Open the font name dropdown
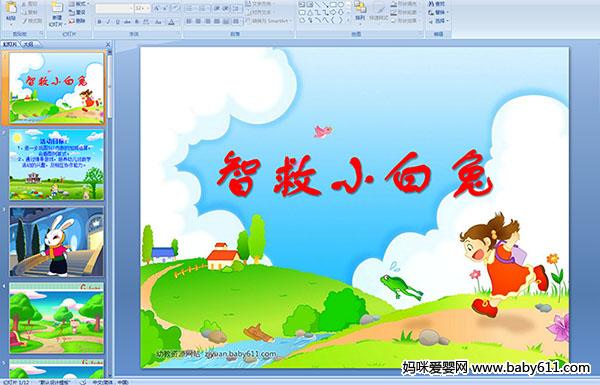 (x=131, y=8)
